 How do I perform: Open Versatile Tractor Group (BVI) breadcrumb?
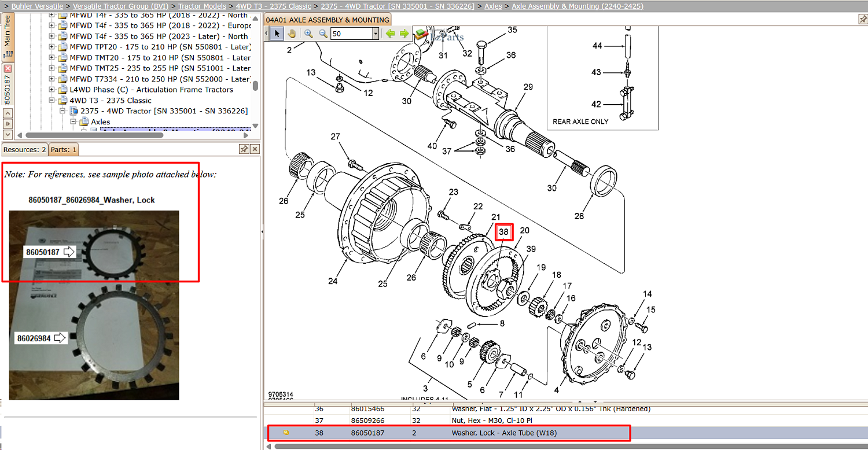pos(121,6)
